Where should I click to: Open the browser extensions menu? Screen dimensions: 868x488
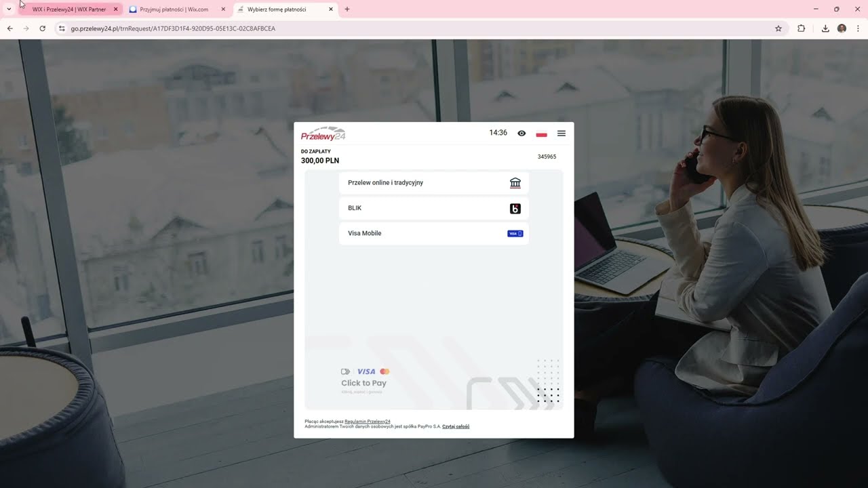802,28
